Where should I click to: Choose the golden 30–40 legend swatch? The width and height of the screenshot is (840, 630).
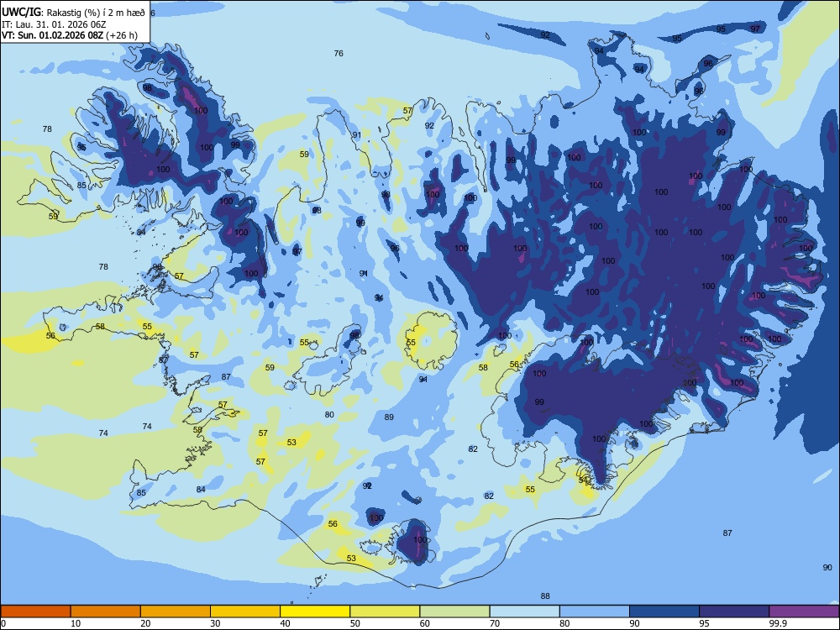[x=245, y=612]
